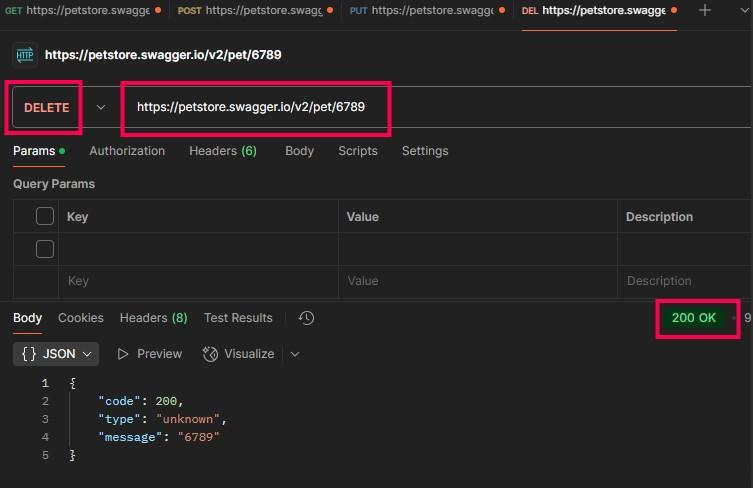This screenshot has width=753, height=488.
Task: Open the response history clock icon
Action: tap(306, 318)
